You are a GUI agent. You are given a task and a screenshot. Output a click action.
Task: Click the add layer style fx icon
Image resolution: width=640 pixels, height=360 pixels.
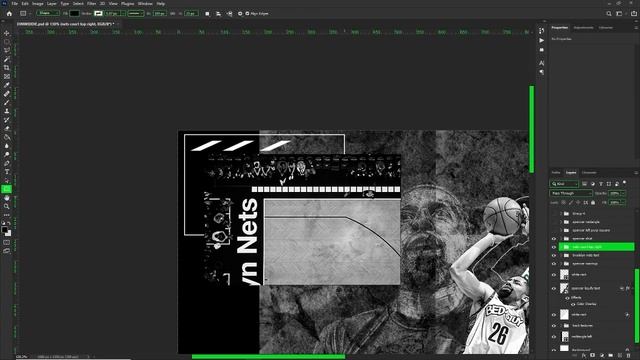click(x=583, y=356)
